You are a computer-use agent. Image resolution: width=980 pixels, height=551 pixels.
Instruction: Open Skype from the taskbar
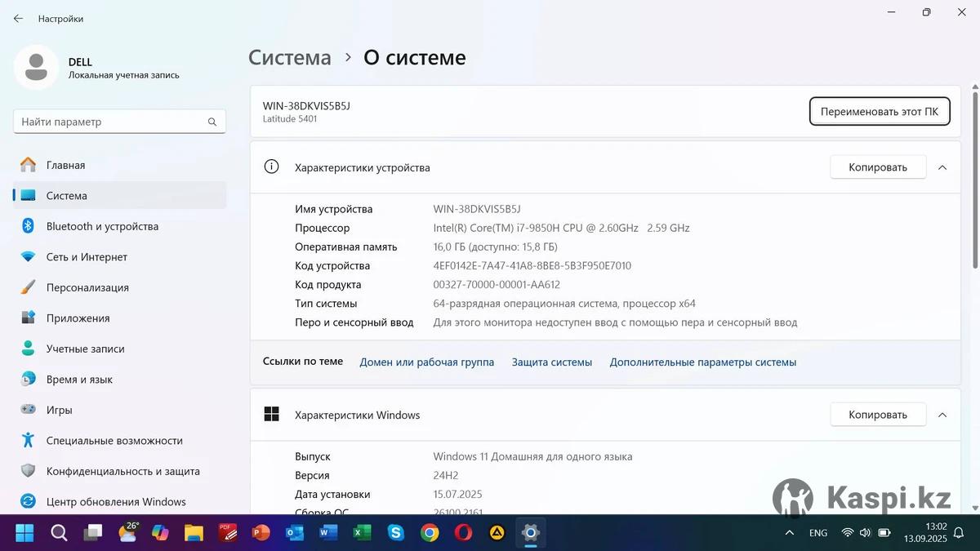coord(396,533)
